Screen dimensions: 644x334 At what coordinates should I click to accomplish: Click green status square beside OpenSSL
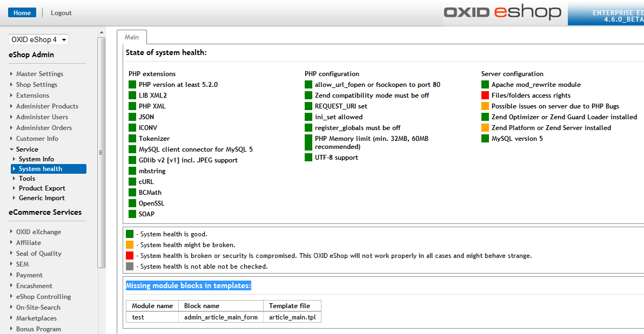pyautogui.click(x=132, y=203)
